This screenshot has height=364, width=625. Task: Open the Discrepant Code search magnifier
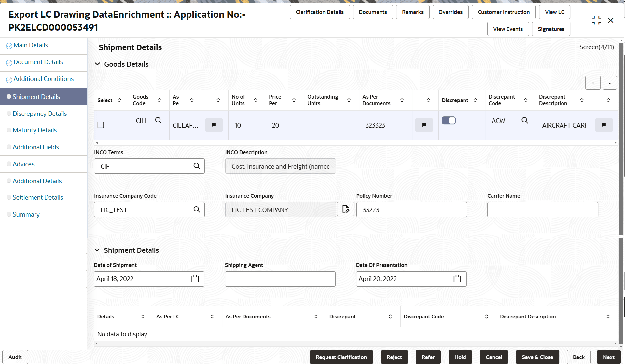click(525, 120)
